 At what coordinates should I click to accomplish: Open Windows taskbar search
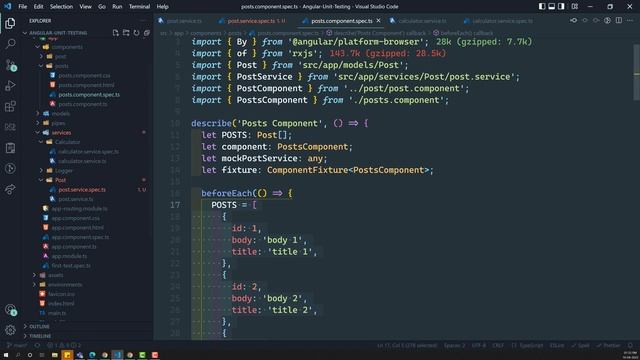[x=18, y=355]
